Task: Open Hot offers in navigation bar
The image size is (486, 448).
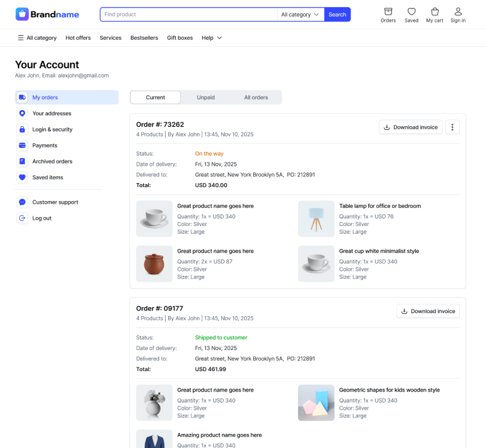Action: coord(78,38)
